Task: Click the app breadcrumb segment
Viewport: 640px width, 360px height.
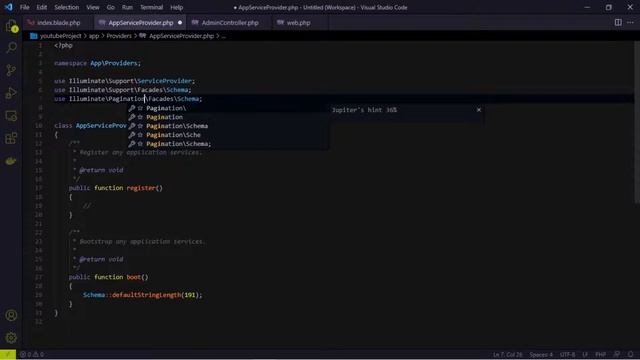Action: [94, 36]
